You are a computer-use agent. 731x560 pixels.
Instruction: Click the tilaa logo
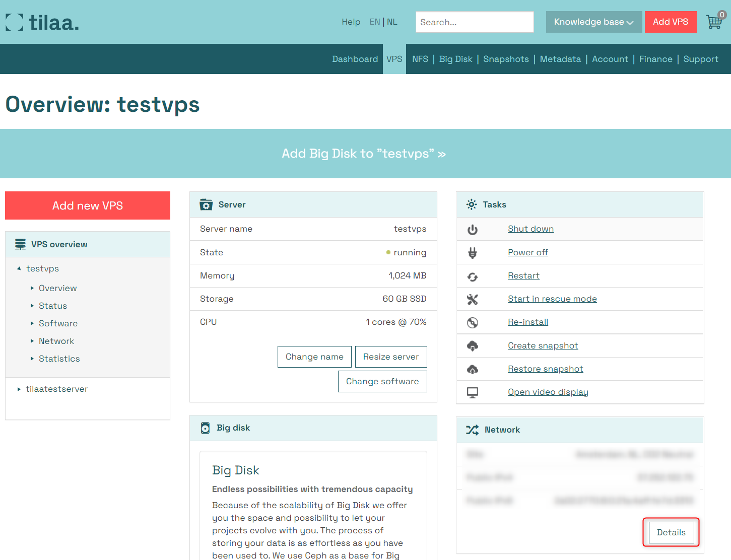pyautogui.click(x=42, y=23)
